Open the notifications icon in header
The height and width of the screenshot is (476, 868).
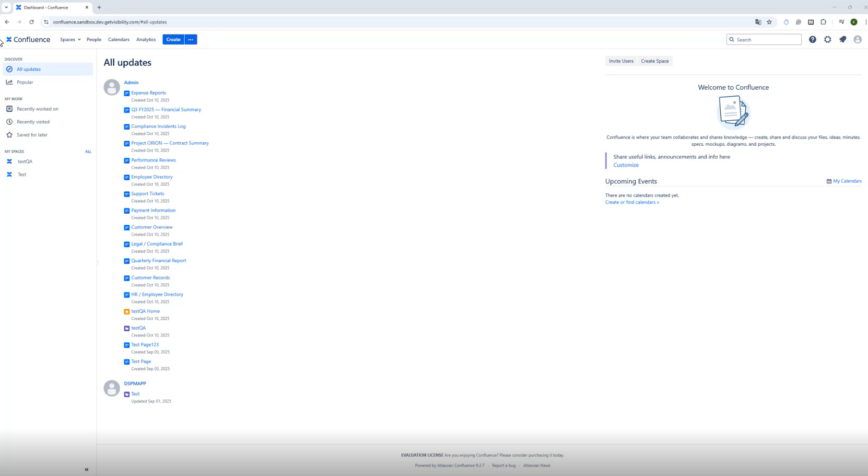click(x=842, y=40)
